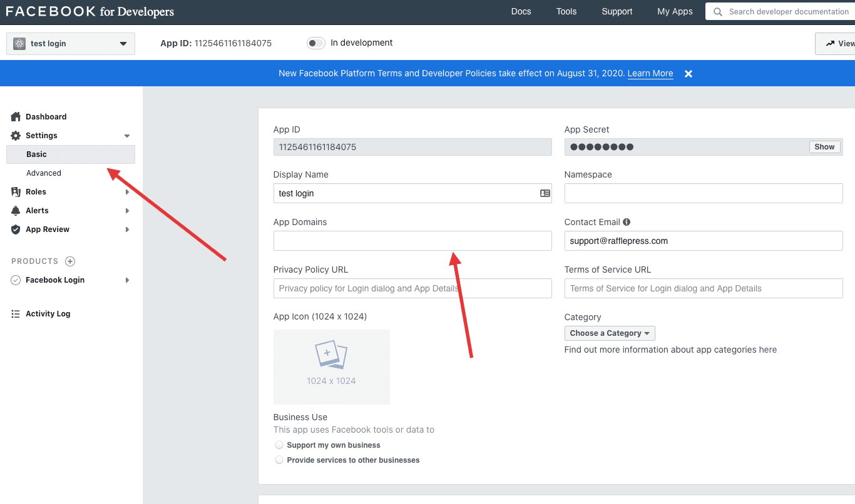Expand the Facebook Login submenu
This screenshot has height=504, width=855.
click(128, 280)
